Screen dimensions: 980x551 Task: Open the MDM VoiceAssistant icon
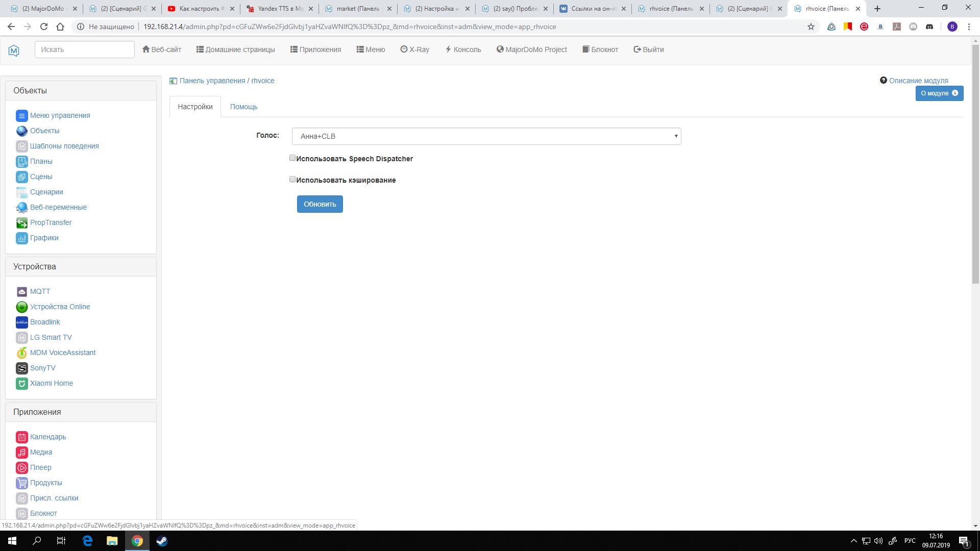[x=21, y=353]
